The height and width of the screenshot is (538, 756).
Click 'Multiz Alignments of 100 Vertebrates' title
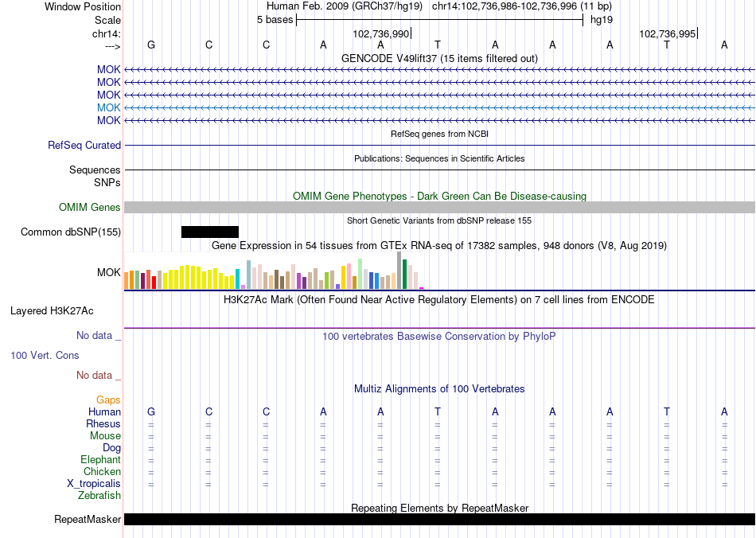439,388
